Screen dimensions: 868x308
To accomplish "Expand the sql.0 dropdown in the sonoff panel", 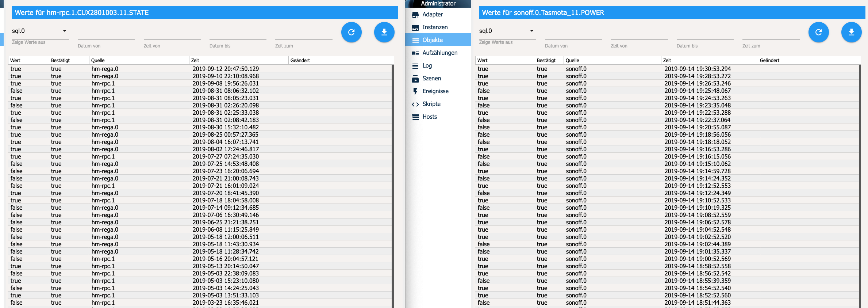I will (507, 31).
